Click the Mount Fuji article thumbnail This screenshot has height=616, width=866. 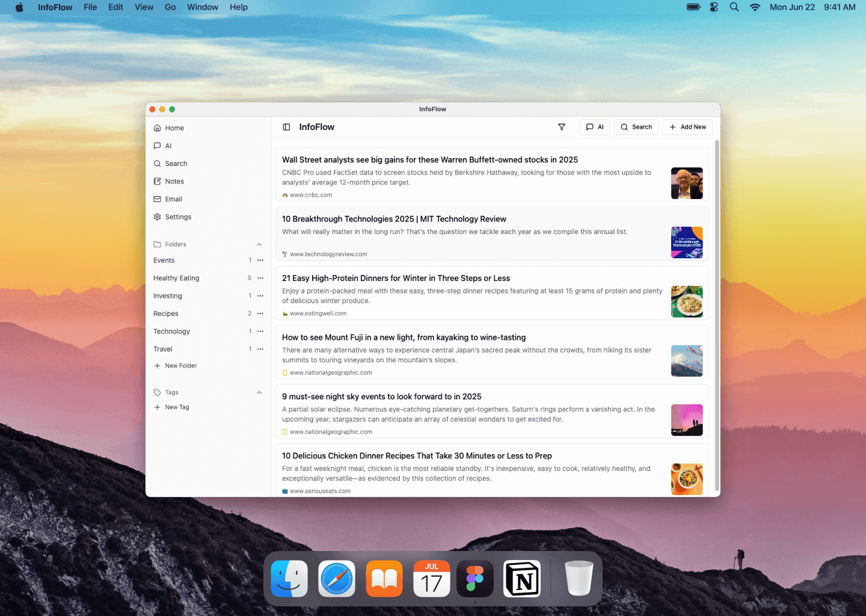(x=687, y=360)
